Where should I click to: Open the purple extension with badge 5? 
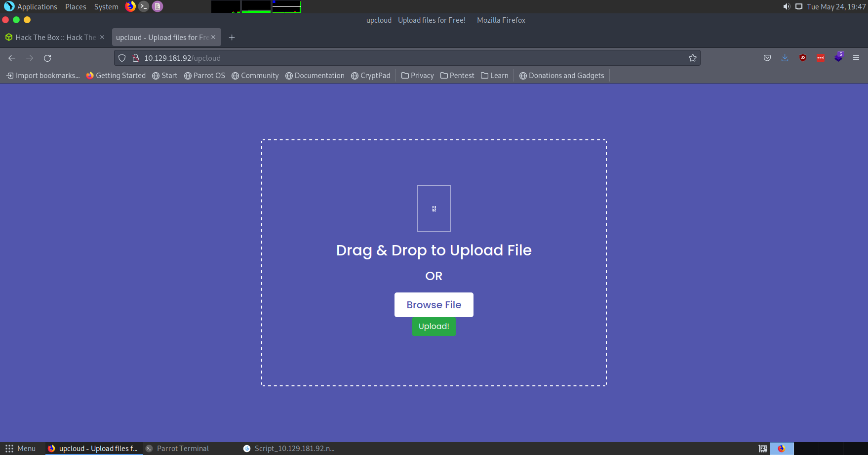(838, 57)
